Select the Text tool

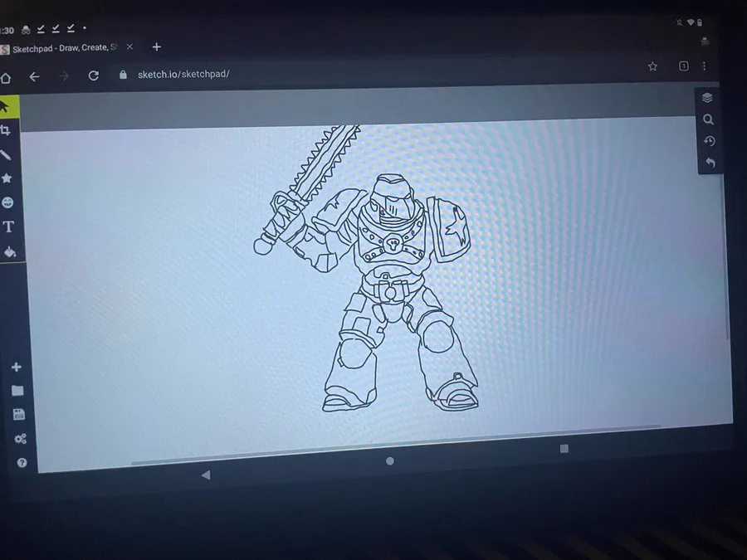tap(8, 226)
